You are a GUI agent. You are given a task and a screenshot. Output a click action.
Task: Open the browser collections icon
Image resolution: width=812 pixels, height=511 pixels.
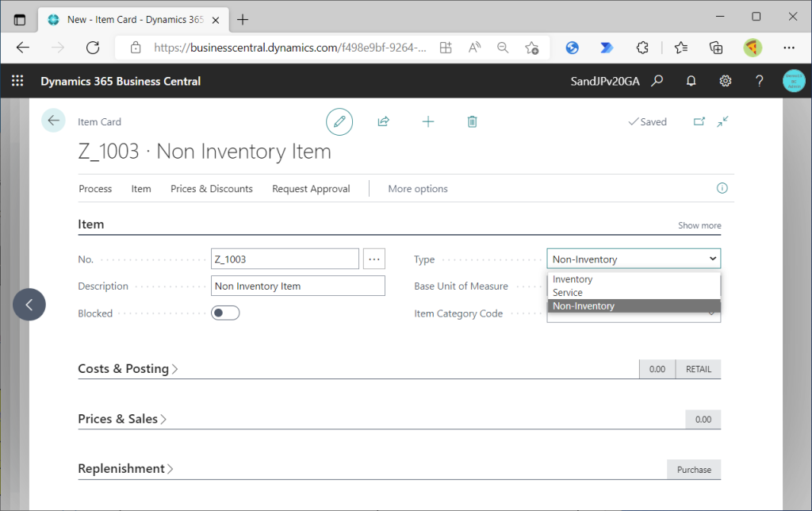pos(716,48)
